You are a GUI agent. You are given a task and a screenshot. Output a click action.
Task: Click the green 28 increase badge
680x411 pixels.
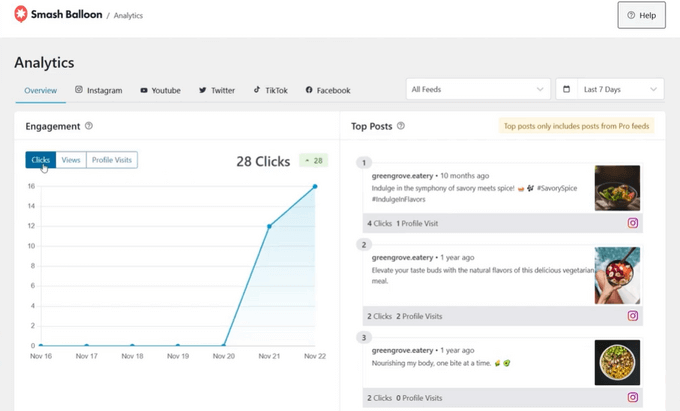[314, 160]
